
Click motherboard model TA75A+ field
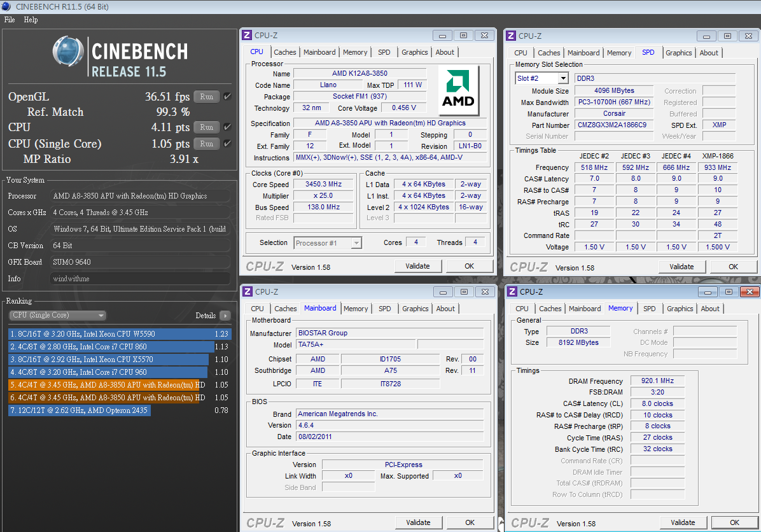356,344
